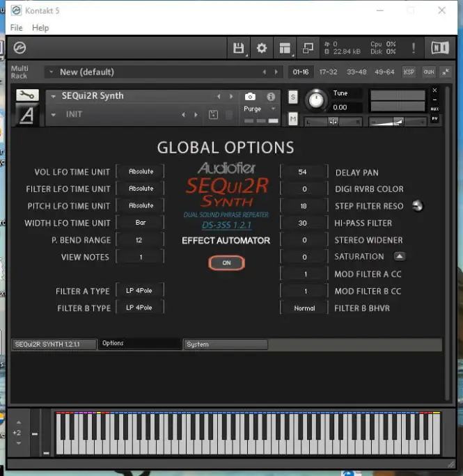Select the 17-32 channel page
This screenshot has width=463, height=476.
328,72
